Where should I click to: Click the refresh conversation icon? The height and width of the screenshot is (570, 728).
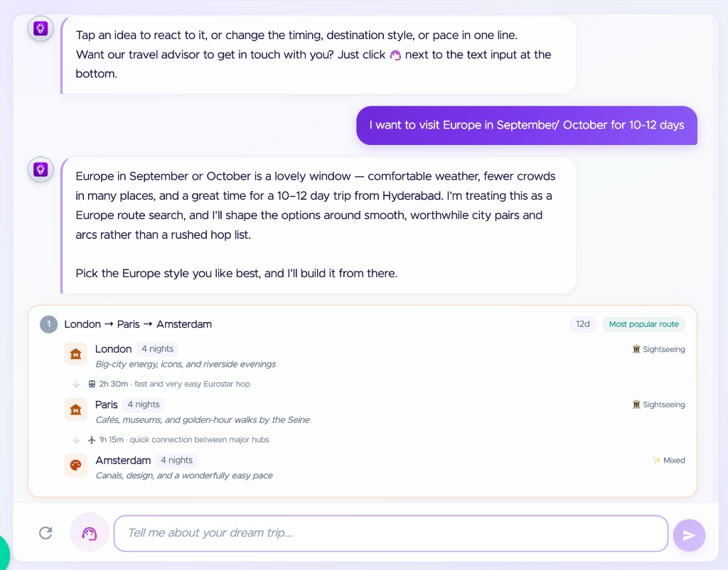coord(45,533)
